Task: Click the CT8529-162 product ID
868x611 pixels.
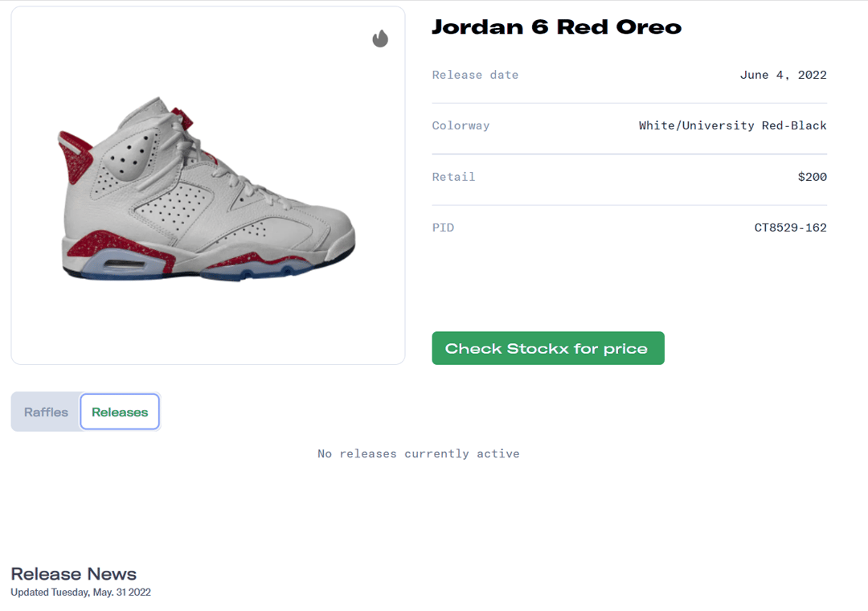Action: (x=790, y=228)
